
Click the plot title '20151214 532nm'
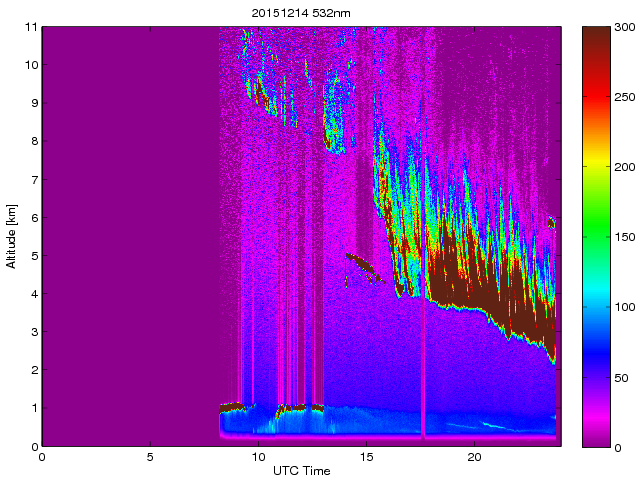(x=301, y=13)
